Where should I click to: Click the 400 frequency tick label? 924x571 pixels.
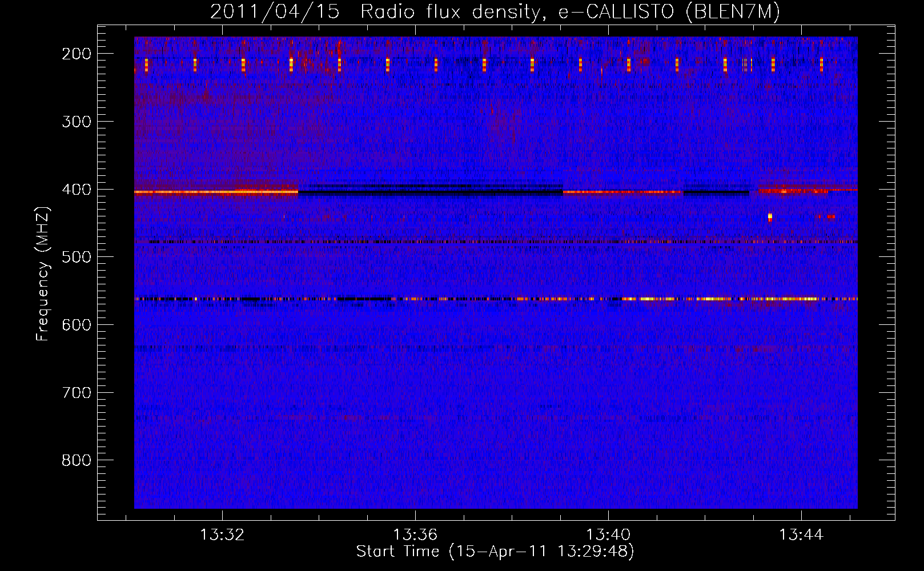[x=77, y=190]
